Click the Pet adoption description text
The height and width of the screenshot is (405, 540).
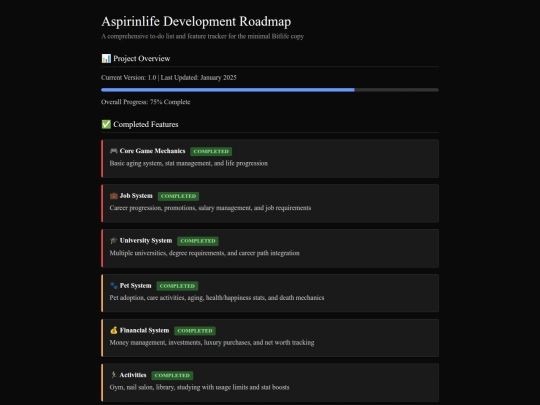tap(217, 298)
